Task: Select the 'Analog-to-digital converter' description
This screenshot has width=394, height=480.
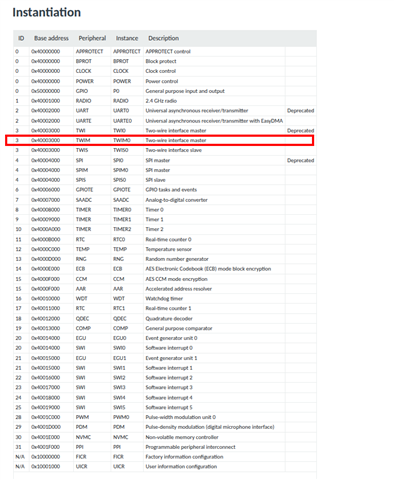Action: pos(177,200)
